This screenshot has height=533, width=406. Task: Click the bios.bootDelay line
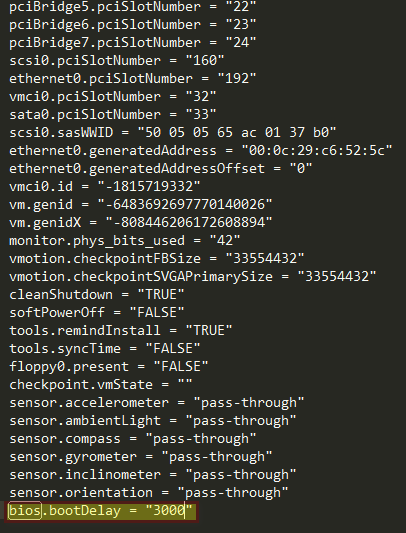click(101, 511)
